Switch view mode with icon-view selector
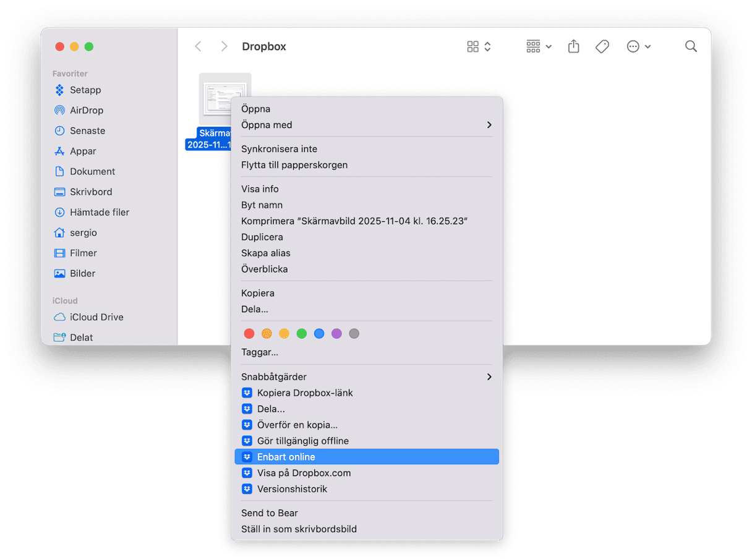 point(479,46)
